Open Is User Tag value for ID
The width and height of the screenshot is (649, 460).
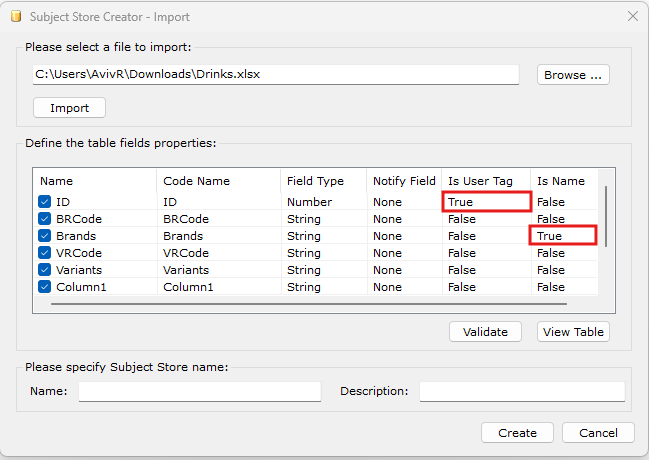tap(486, 202)
